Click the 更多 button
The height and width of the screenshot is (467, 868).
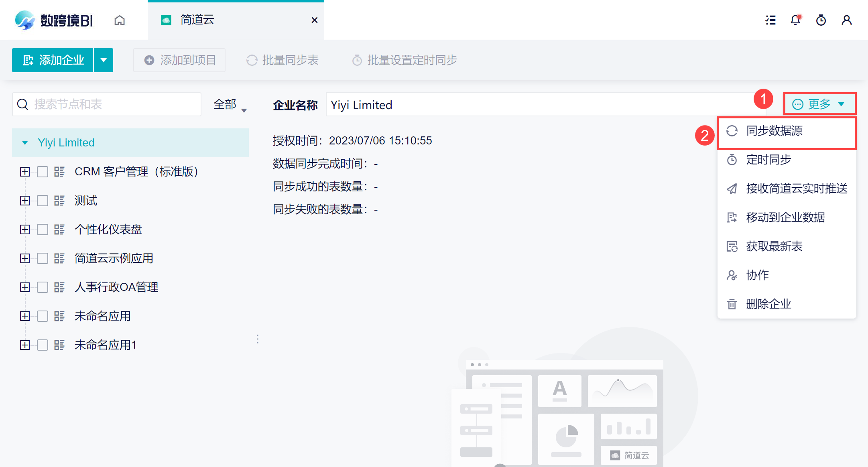(x=819, y=104)
